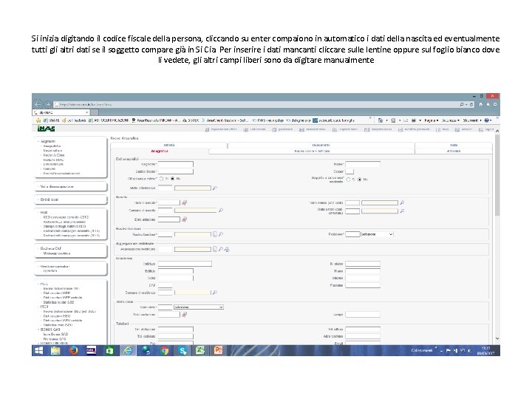Click the INAS logo
Viewport: 532px width, 399px height.
coord(46,129)
